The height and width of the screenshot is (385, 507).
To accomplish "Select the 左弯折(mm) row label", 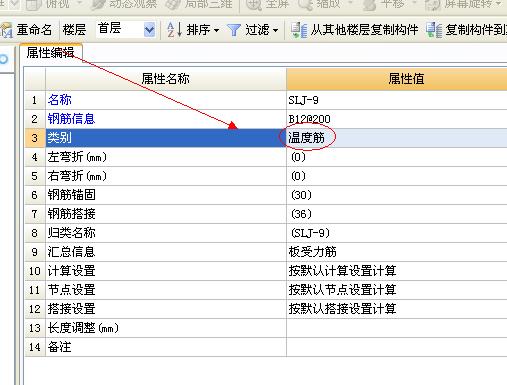I will tap(77, 157).
